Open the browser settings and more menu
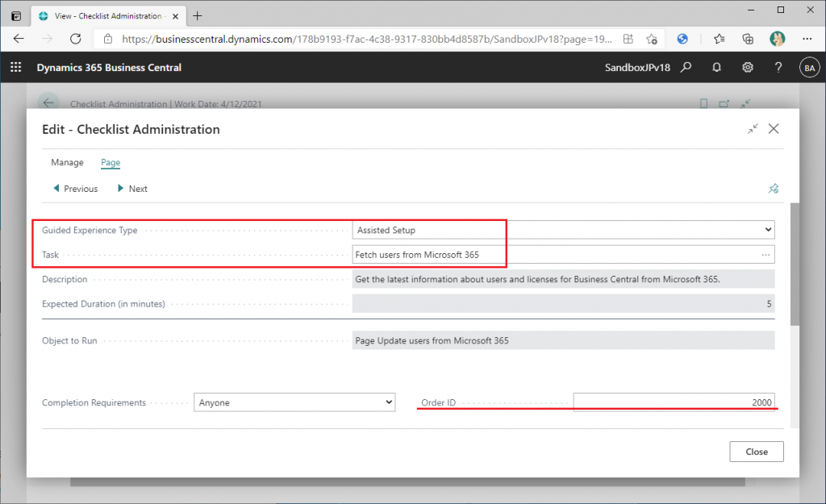The width and height of the screenshot is (826, 504). (x=807, y=39)
